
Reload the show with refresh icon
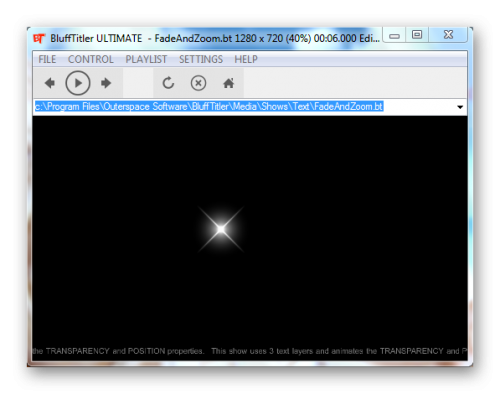pos(168,83)
